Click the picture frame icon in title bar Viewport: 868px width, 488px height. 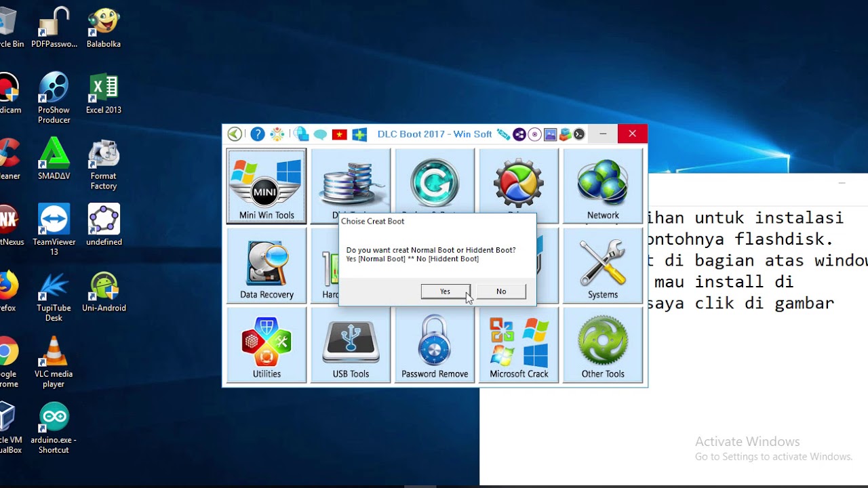(550, 134)
